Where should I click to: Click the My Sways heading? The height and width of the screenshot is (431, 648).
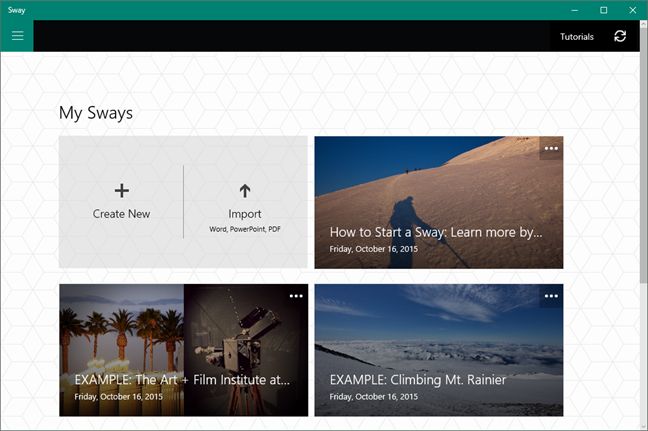coord(96,113)
